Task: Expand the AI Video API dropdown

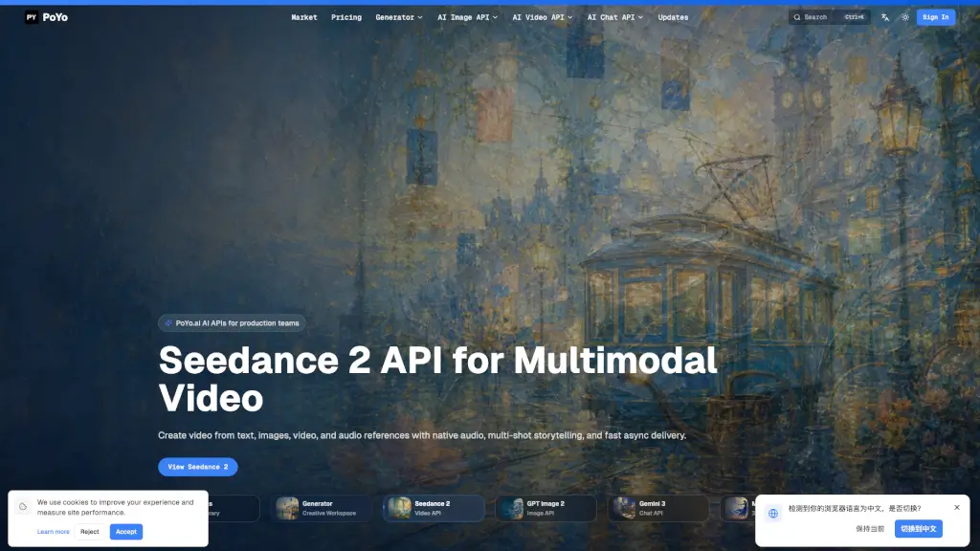Action: click(543, 17)
